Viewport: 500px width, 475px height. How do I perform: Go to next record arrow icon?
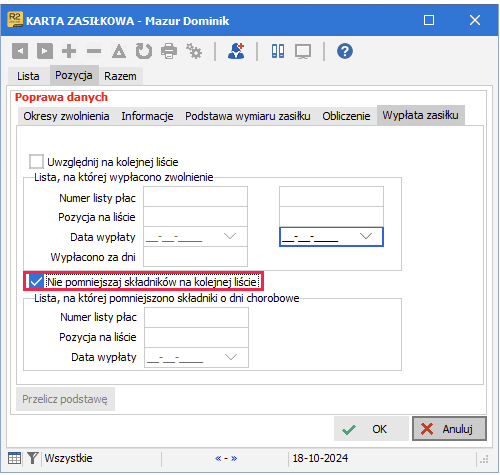[x=45, y=51]
